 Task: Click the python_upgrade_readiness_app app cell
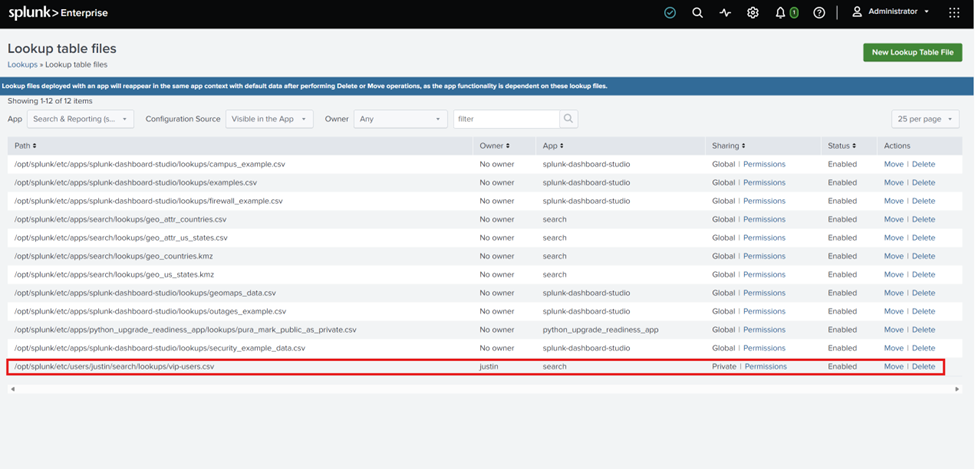point(600,330)
